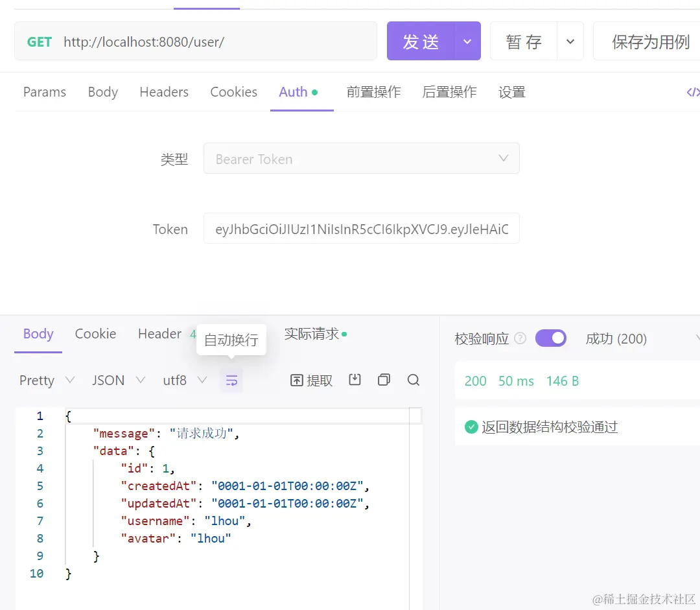Open the 设置 tab
The image size is (700, 610).
tap(511, 92)
